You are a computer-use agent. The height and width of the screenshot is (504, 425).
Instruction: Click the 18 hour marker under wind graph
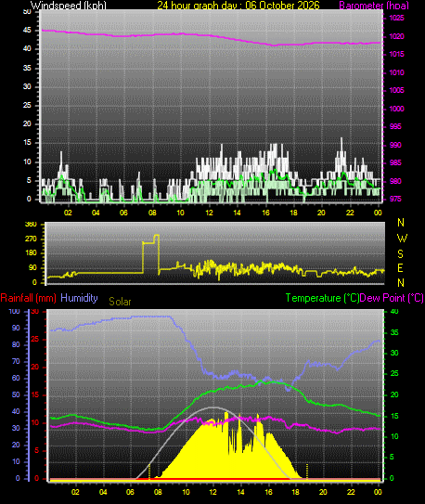293,213
